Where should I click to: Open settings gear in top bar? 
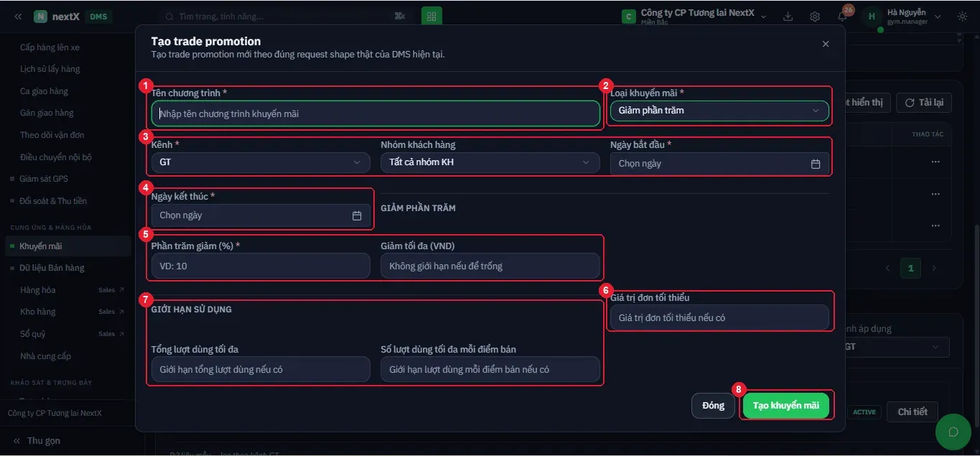click(815, 17)
